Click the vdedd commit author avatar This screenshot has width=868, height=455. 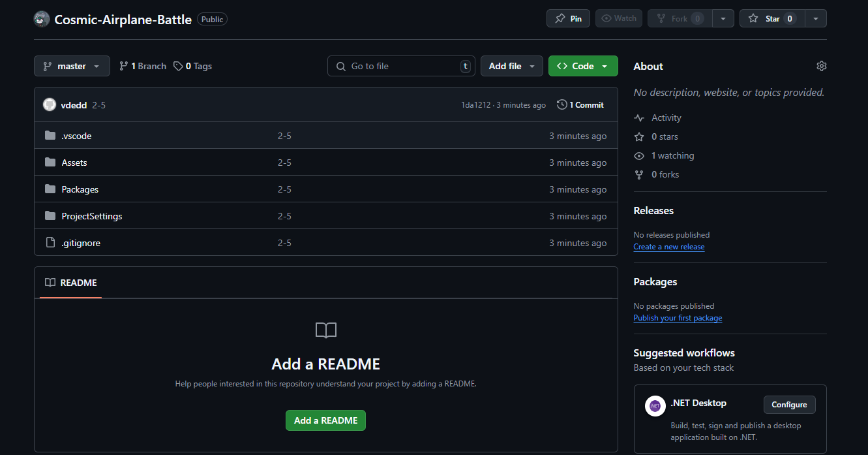[x=50, y=104]
